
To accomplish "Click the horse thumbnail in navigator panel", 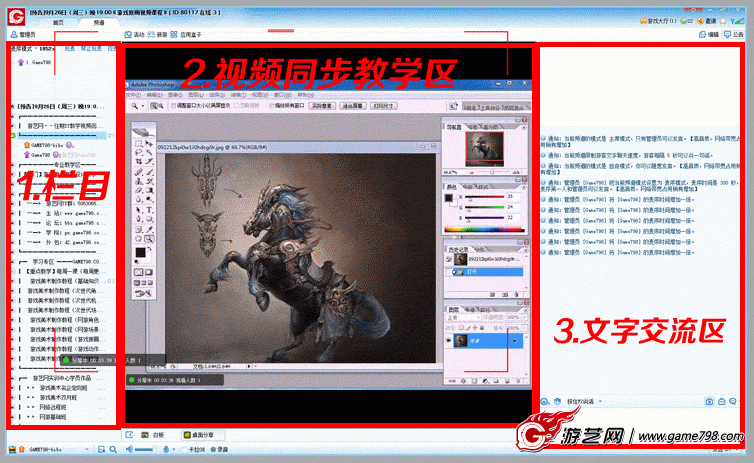I will coord(484,149).
